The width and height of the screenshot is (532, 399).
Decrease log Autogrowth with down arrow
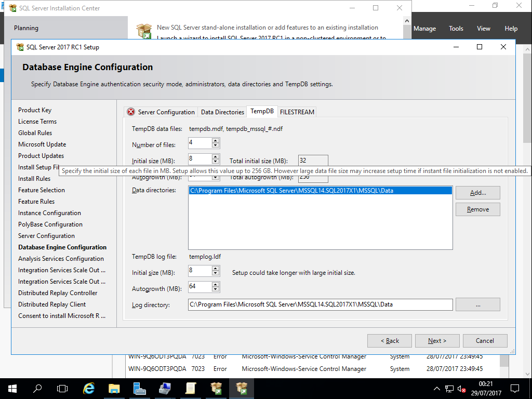click(x=216, y=289)
